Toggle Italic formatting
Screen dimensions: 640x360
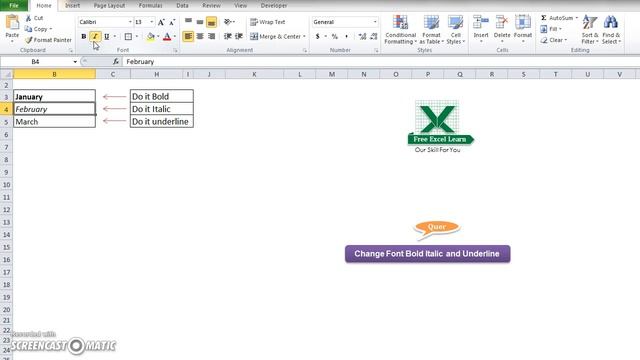(x=95, y=36)
